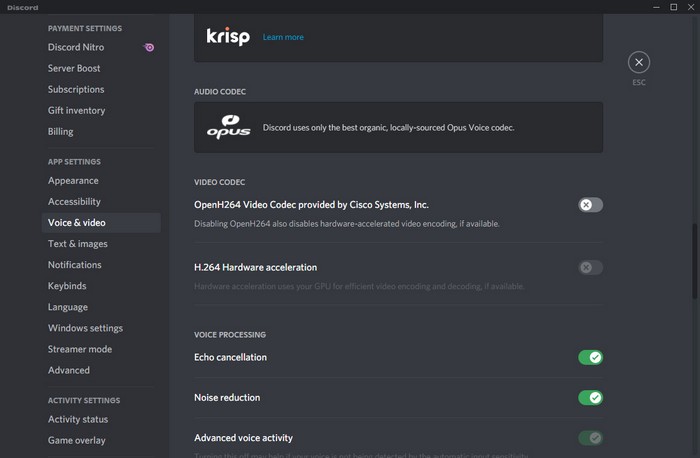This screenshot has height=458, width=700.
Task: Click the Opus Voice codec description text
Action: [x=388, y=128]
